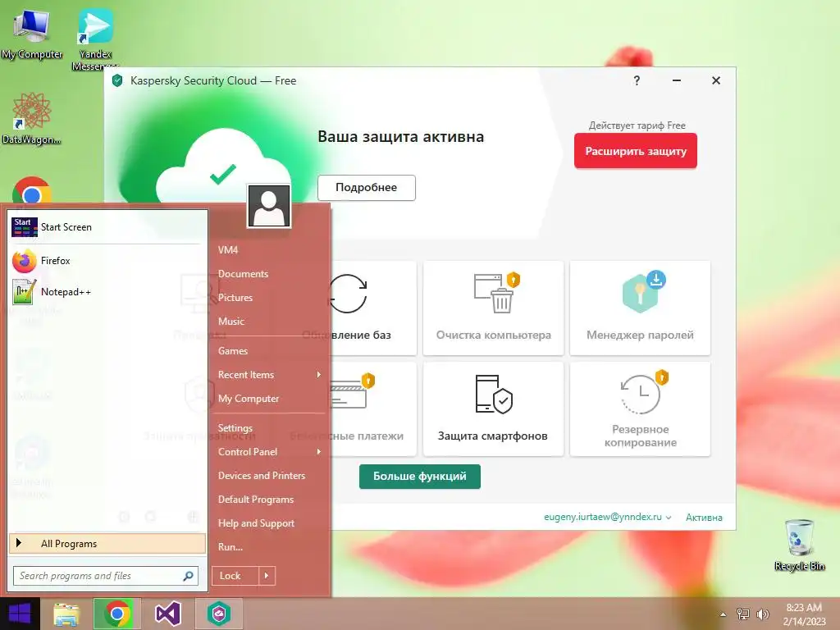840x630 pixels.
Task: Open Help and Support
Action: point(256,523)
